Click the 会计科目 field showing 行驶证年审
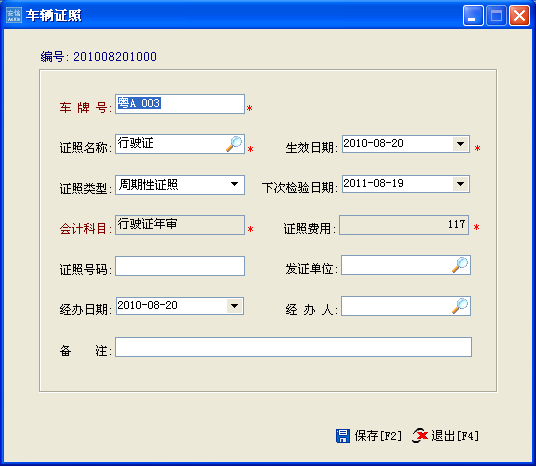Viewport: 536px width, 467px height. pos(180,225)
